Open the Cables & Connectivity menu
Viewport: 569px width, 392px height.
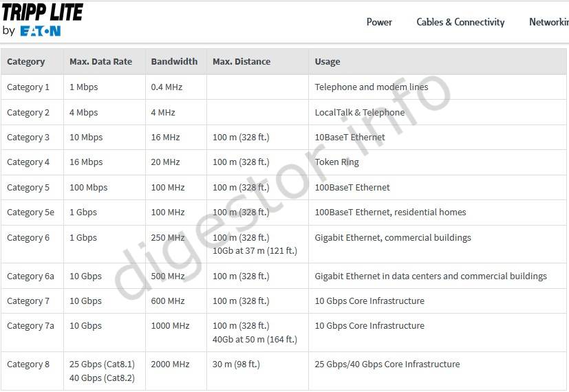(x=460, y=22)
